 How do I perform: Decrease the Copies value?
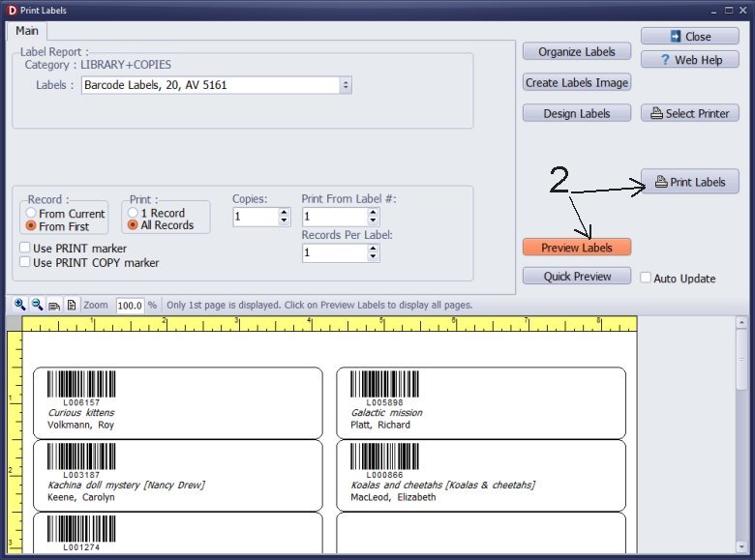[284, 221]
